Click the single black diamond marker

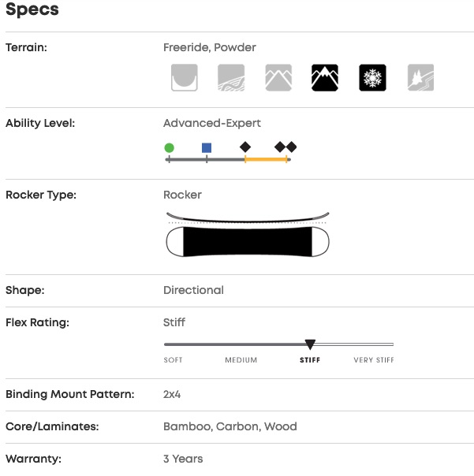tap(245, 147)
